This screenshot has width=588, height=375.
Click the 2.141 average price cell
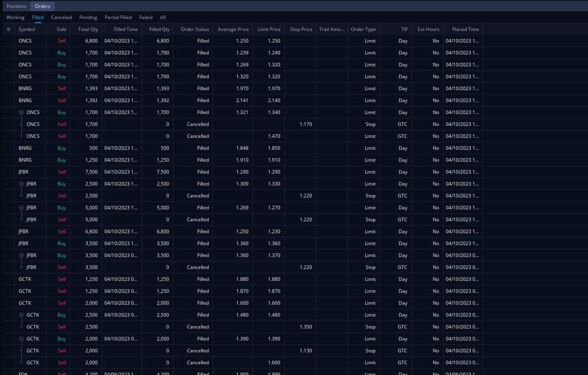click(242, 100)
